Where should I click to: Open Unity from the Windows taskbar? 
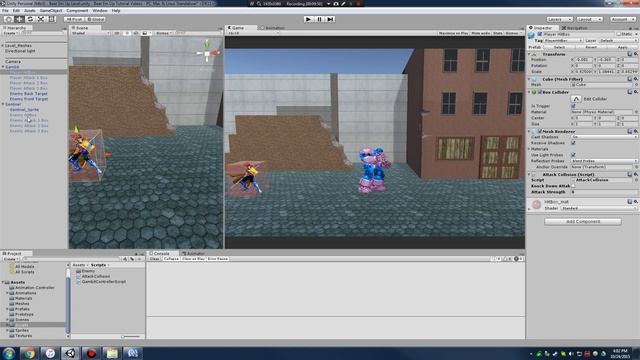(71, 353)
